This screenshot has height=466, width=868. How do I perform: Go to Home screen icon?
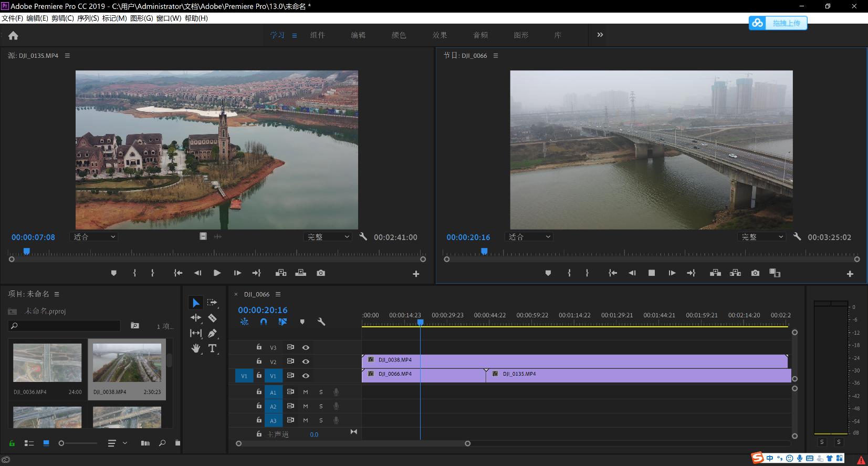[13, 36]
